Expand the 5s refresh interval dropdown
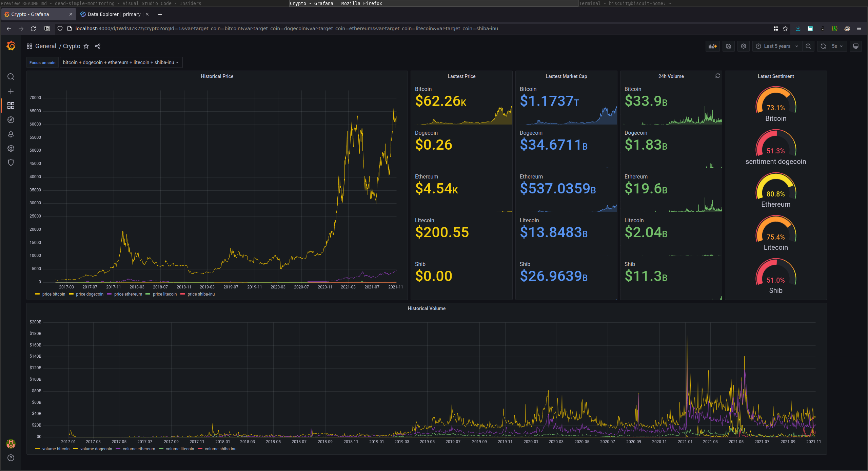 (837, 46)
